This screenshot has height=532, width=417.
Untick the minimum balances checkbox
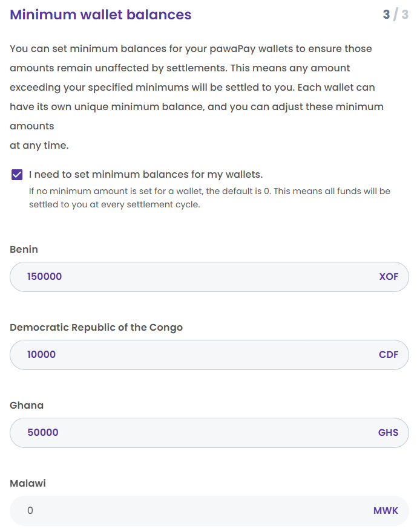point(17,175)
